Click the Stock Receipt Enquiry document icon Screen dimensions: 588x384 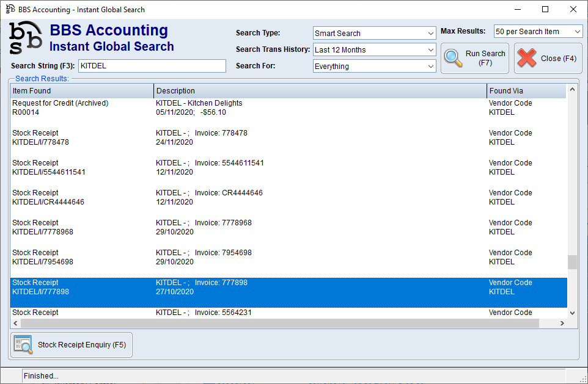click(22, 344)
